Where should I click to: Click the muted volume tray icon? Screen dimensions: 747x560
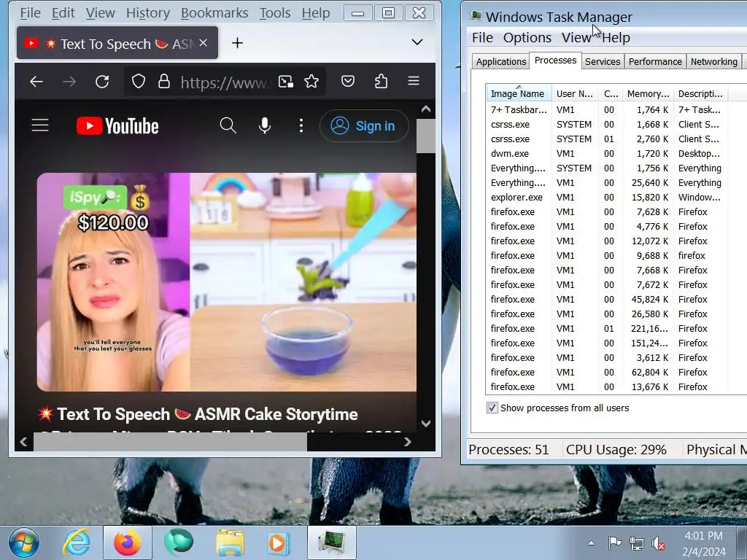coord(659,542)
